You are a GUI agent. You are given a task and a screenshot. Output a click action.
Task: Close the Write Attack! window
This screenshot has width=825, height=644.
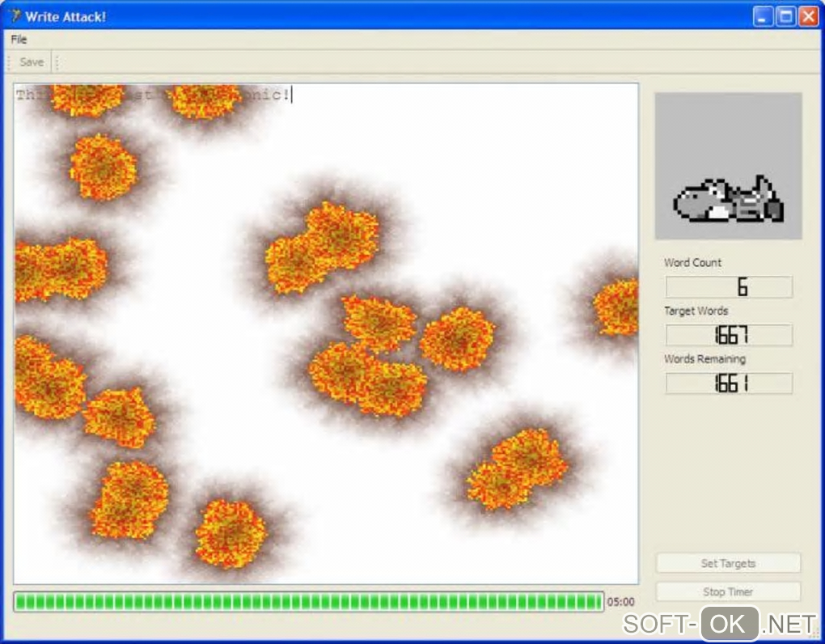click(x=809, y=17)
